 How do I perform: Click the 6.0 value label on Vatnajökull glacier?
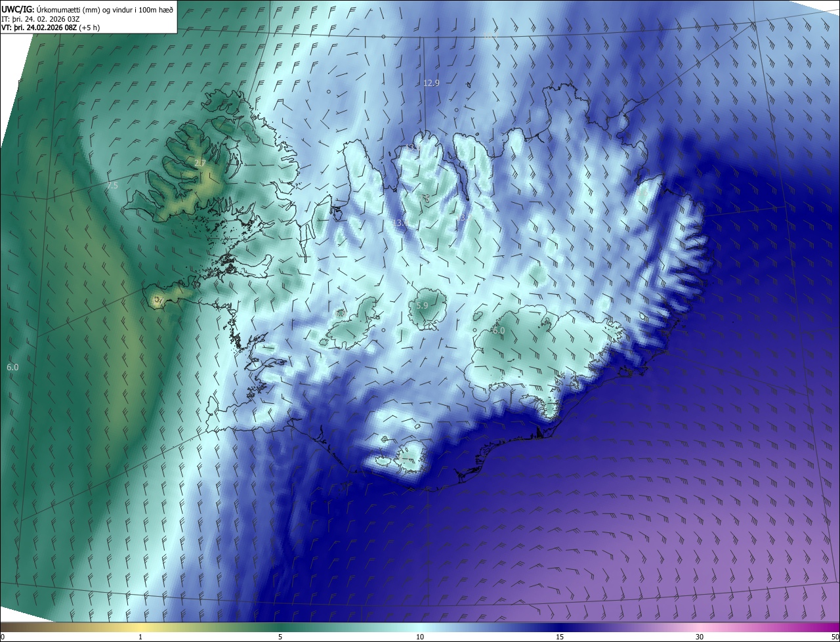499,331
